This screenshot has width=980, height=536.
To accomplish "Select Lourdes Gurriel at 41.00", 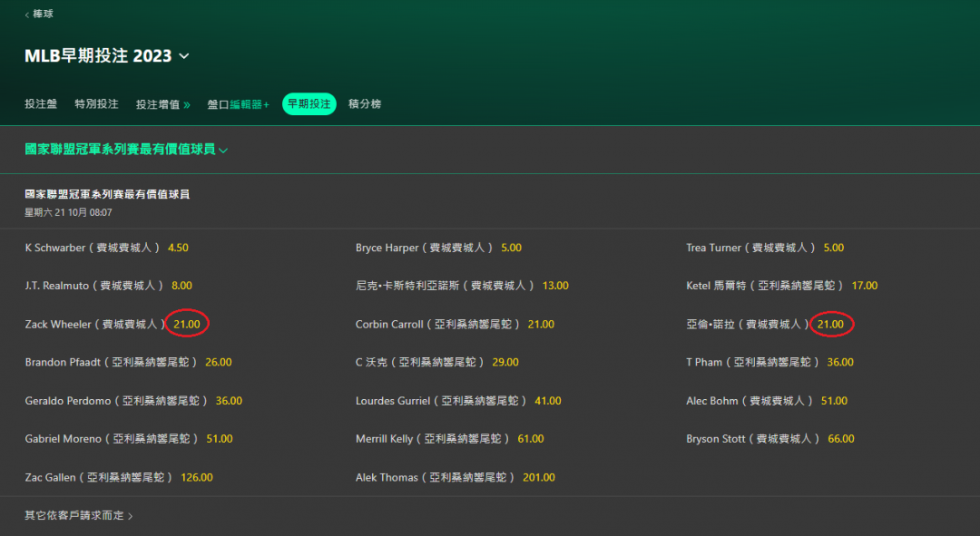I will click(x=548, y=401).
